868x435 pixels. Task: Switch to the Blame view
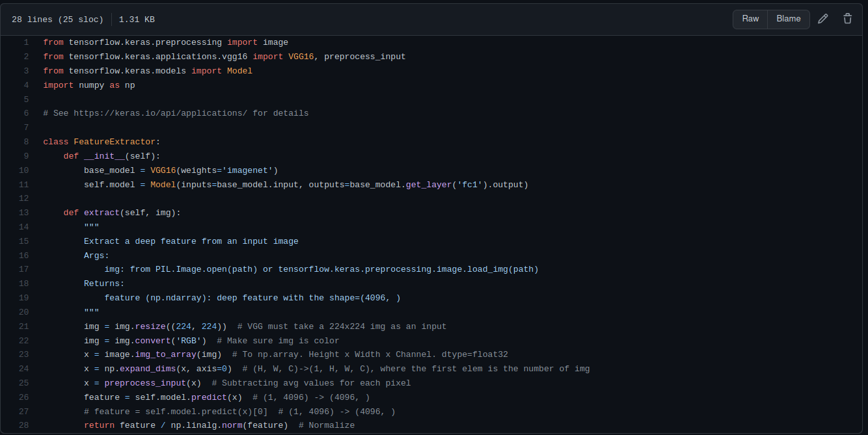click(788, 19)
